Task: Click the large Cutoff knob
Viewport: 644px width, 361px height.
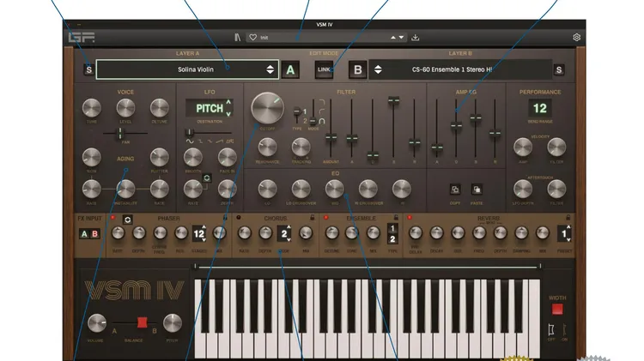Action: tap(267, 108)
